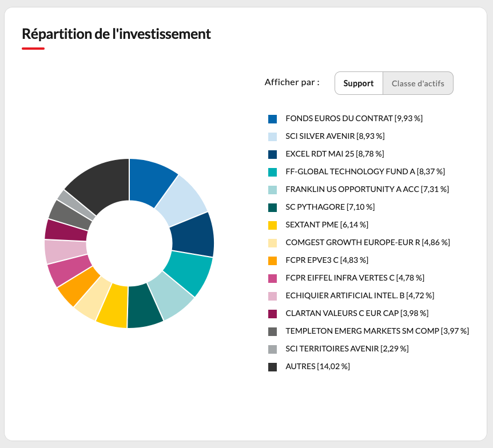Select EXCEL RDT MAI 25 legend label
Screen dimensions: 493x448
(335, 154)
